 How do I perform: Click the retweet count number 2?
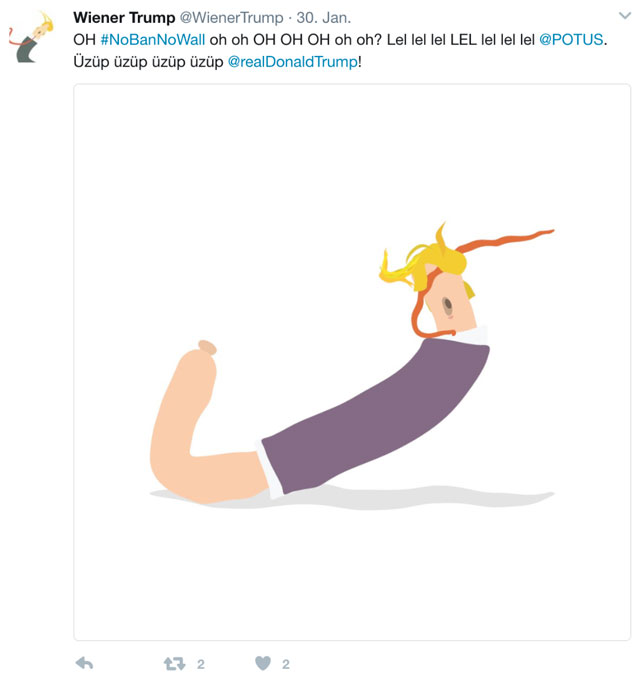pos(201,664)
